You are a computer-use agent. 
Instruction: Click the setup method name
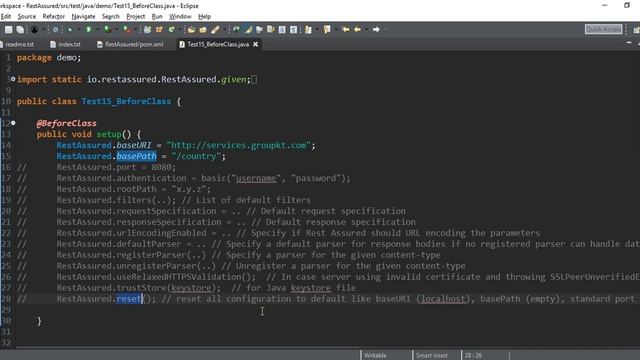pos(109,134)
